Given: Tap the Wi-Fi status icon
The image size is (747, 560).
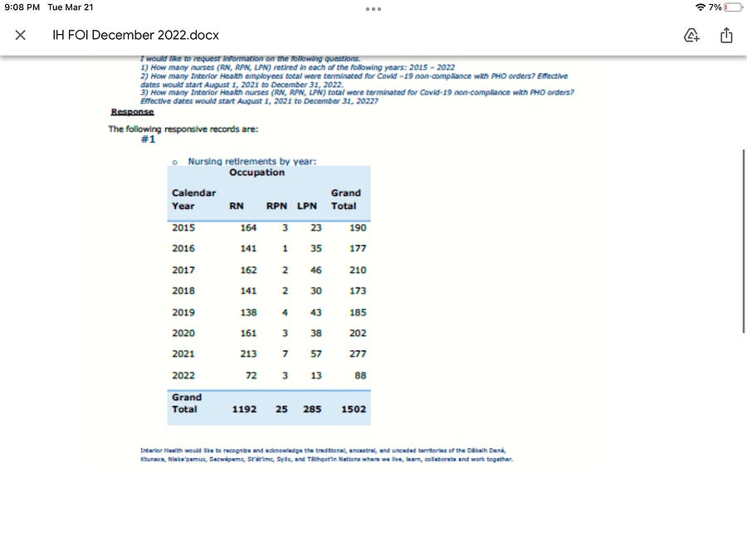Looking at the screenshot, I should pyautogui.click(x=701, y=7).
